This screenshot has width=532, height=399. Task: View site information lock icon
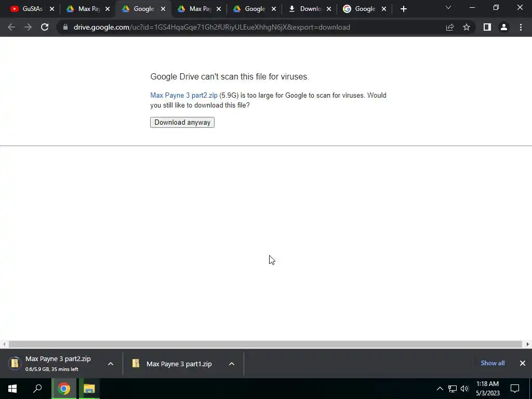click(65, 27)
